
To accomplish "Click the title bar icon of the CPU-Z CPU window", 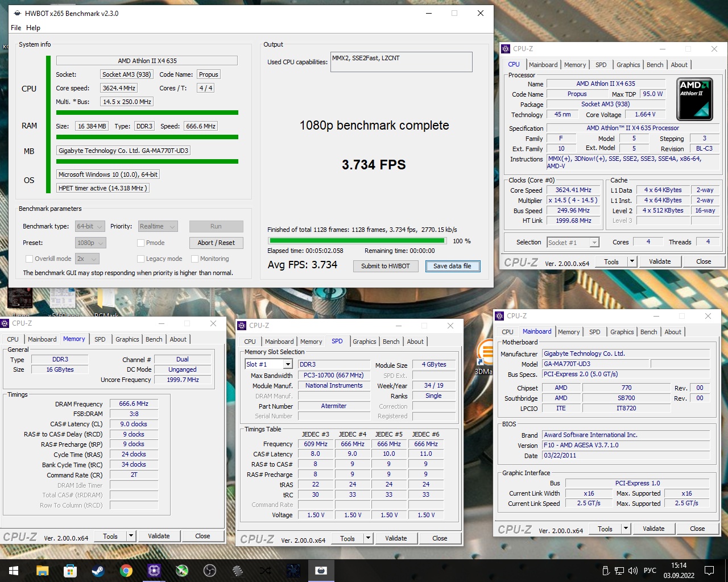I will (x=506, y=49).
